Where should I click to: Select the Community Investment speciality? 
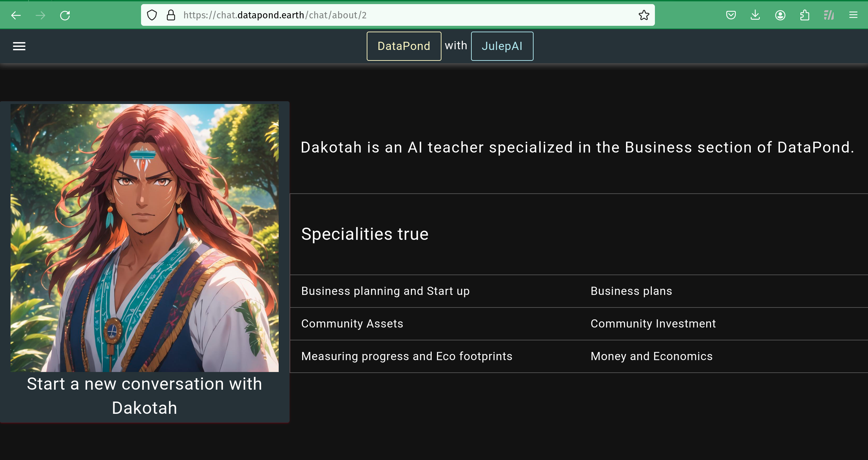(x=653, y=324)
